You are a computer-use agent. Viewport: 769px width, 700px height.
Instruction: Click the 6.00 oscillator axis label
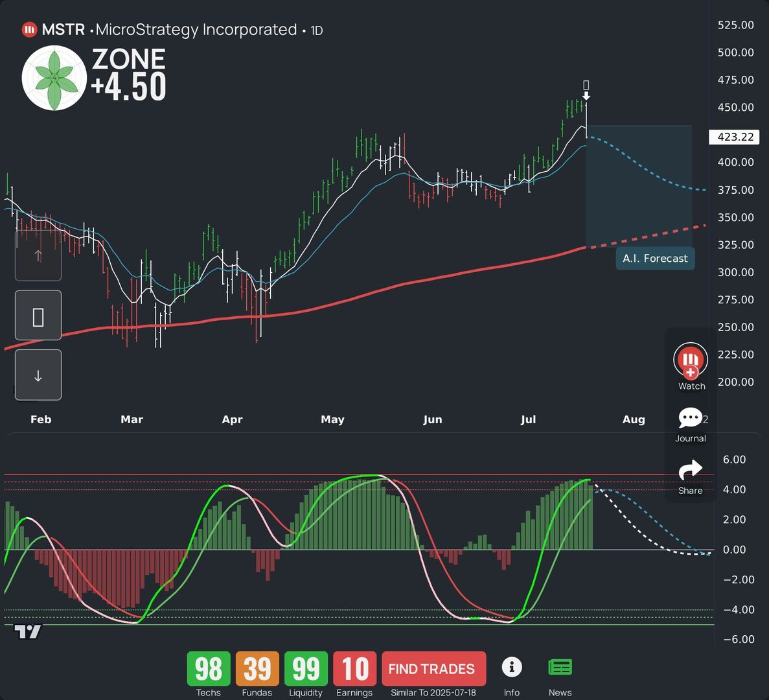point(734,460)
